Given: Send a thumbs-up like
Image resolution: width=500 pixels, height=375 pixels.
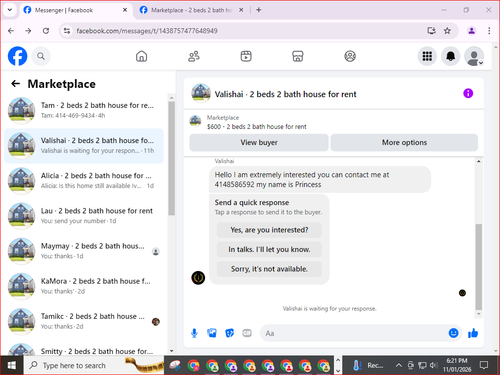Looking at the screenshot, I should tap(473, 333).
